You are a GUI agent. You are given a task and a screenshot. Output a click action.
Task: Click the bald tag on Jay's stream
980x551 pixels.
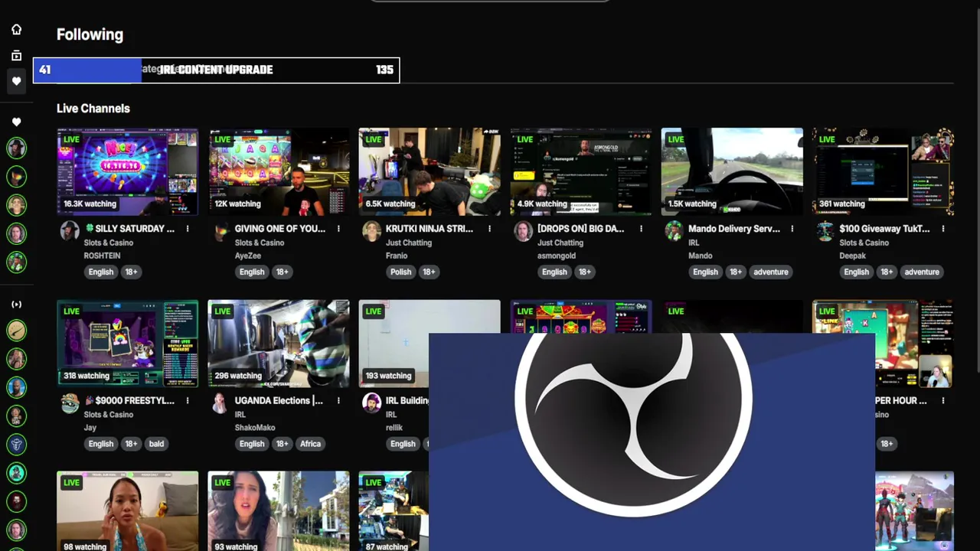click(x=156, y=444)
